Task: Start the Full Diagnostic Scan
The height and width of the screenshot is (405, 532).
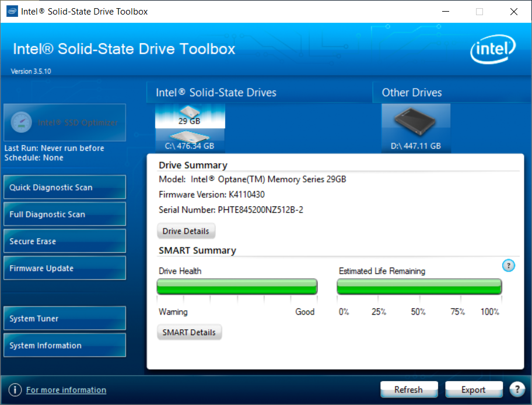Action: [x=65, y=214]
